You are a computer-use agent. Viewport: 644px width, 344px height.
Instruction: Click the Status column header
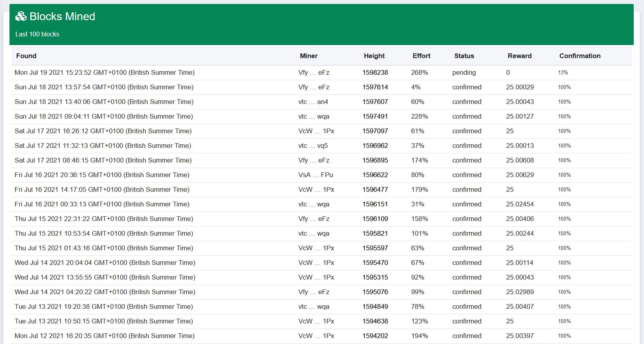tap(464, 56)
